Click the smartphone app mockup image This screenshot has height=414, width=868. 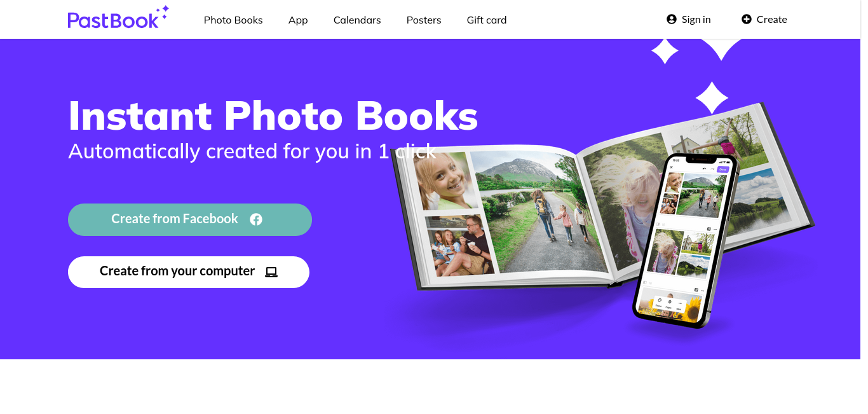[x=685, y=241]
